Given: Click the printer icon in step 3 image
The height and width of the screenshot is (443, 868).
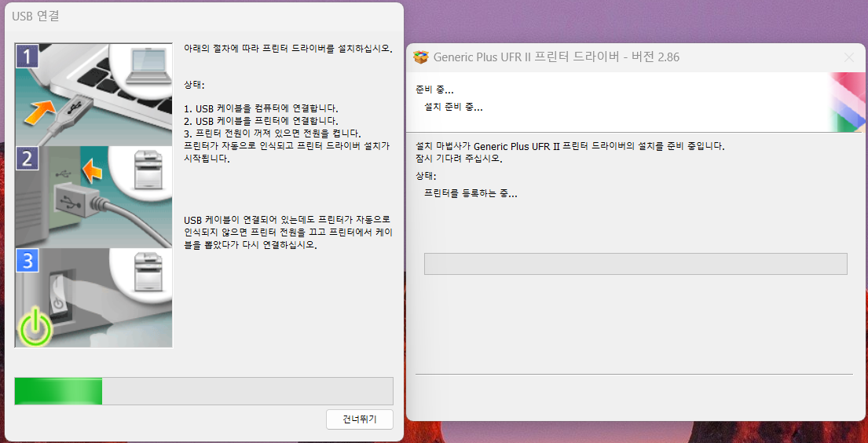Looking at the screenshot, I should click(148, 272).
